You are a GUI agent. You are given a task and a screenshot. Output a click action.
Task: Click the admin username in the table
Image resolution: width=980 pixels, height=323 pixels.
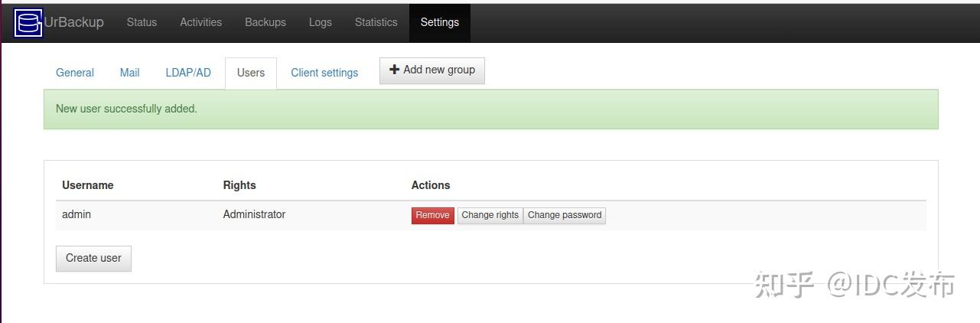pos(77,214)
